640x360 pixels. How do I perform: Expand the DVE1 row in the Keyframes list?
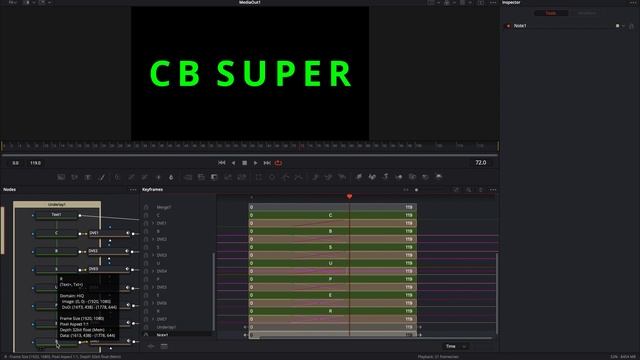[x=153, y=223]
